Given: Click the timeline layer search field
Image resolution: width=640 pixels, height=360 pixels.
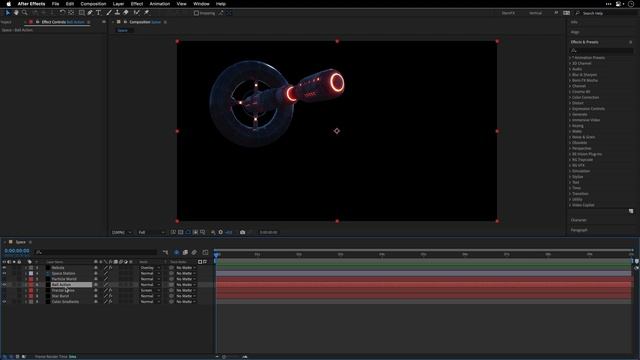Looking at the screenshot, I should (96, 252).
